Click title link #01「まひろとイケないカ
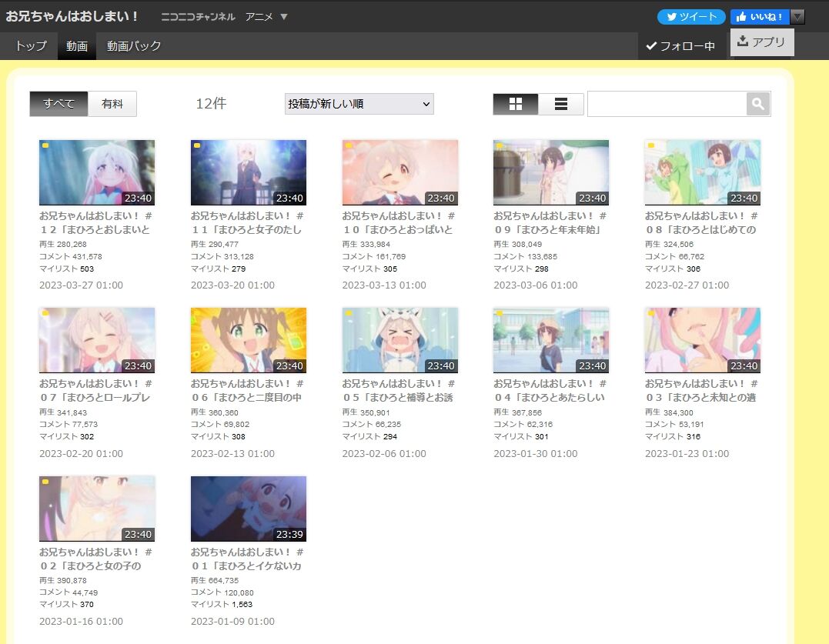Image resolution: width=829 pixels, height=644 pixels. tap(247, 559)
